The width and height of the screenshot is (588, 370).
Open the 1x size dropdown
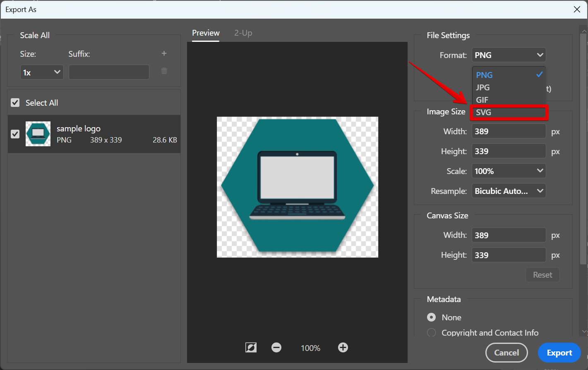coord(41,72)
